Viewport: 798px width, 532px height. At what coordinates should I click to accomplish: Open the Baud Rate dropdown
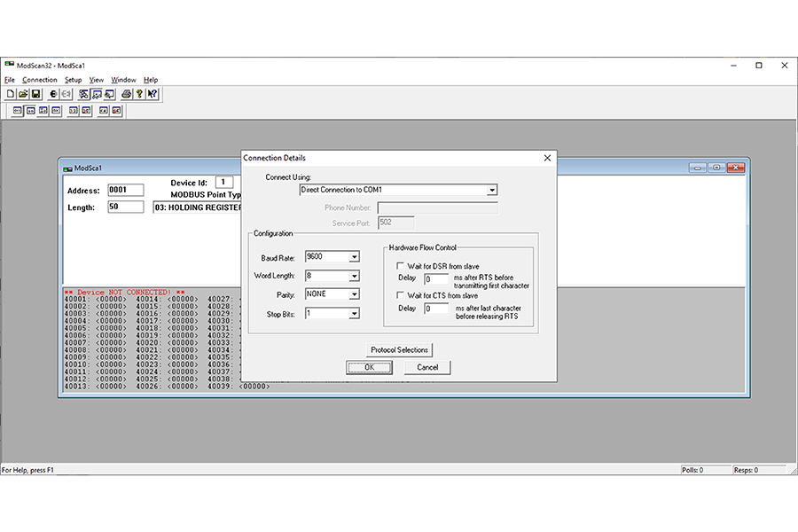coord(354,257)
